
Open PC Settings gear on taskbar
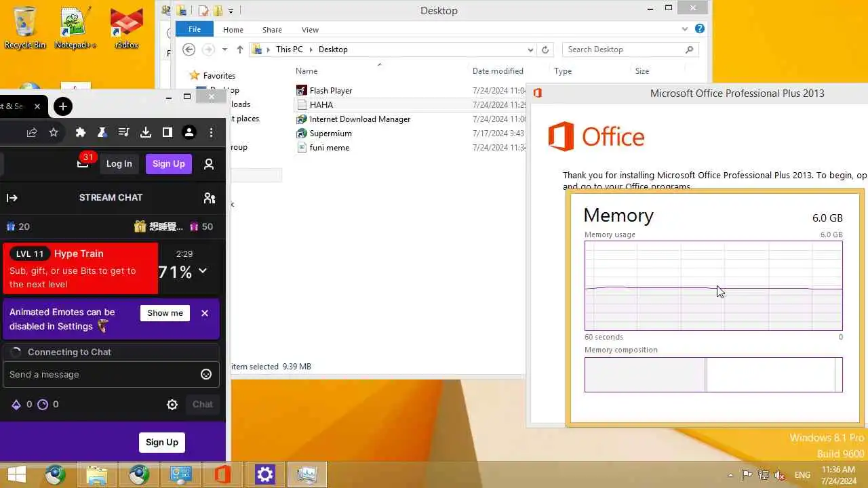(x=264, y=474)
